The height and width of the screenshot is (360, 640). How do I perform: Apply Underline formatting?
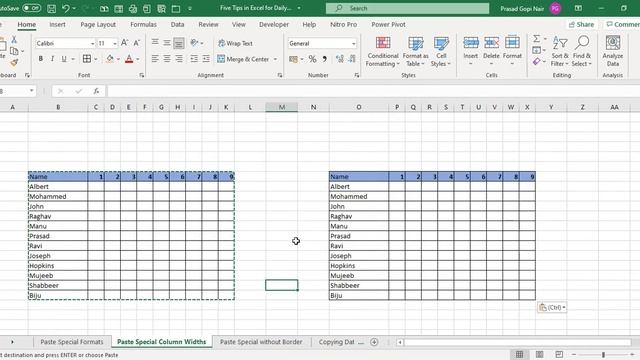pos(64,59)
